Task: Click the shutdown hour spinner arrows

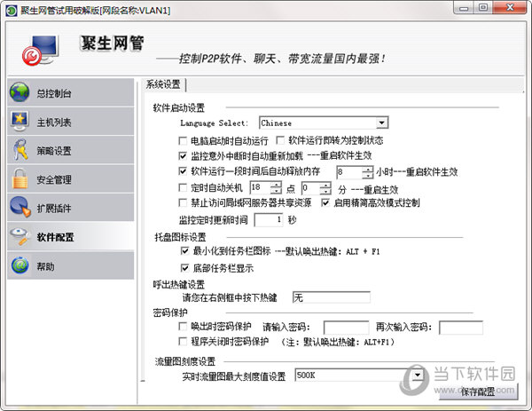Action: click(x=276, y=188)
